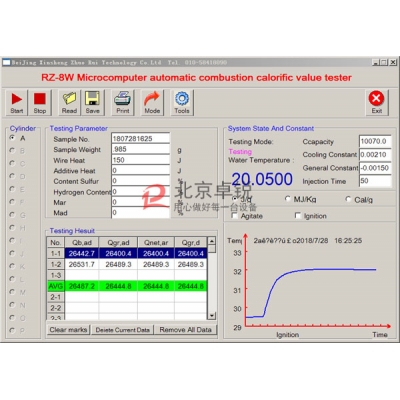This screenshot has width=400, height=400.
Task: Select cylinder P radio button
Action: coord(13,330)
